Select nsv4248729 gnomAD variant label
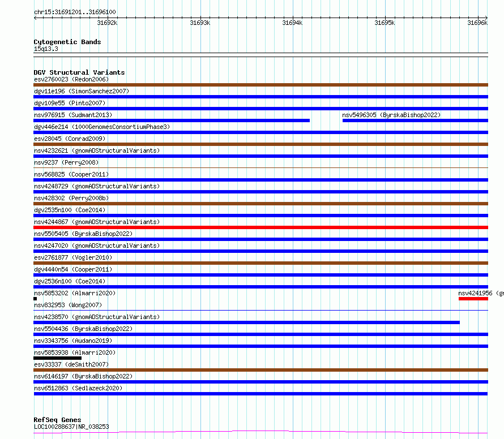Image resolution: width=504 pixels, height=439 pixels. tap(97, 186)
